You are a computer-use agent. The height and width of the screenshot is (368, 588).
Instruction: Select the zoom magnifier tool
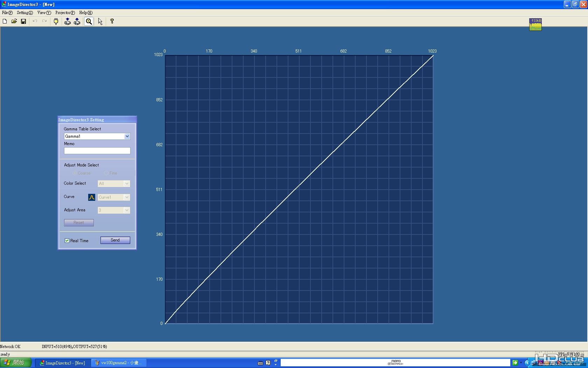[89, 21]
